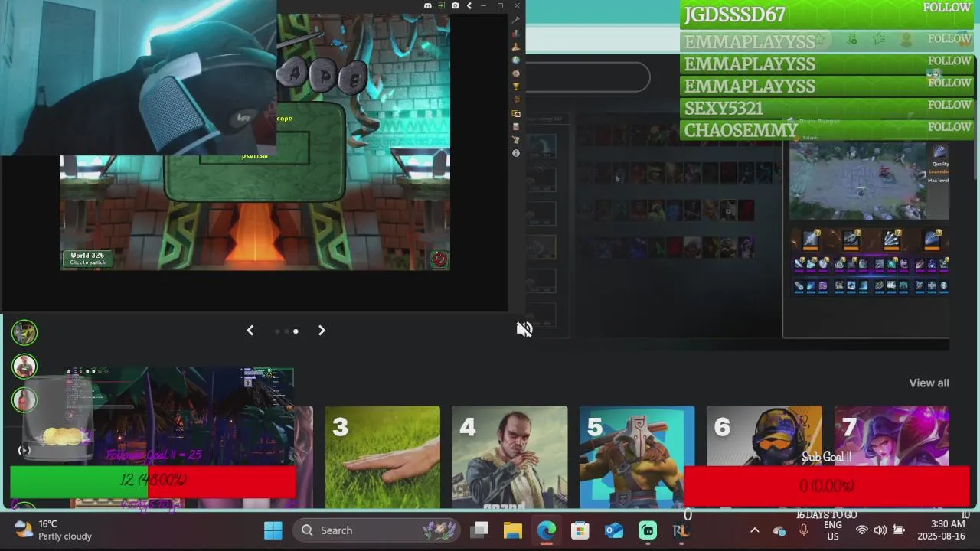Open the crossed-swords sidebar icon in RuneLite

pos(516,100)
